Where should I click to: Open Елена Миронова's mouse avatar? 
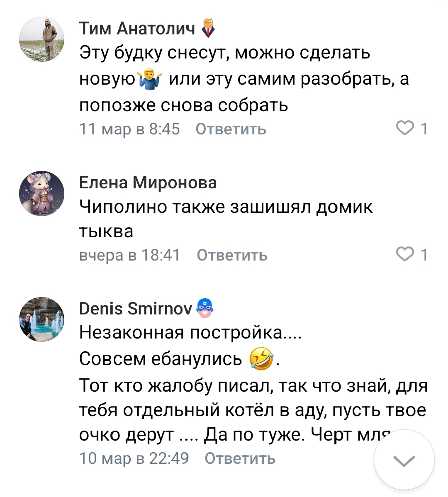[42, 193]
